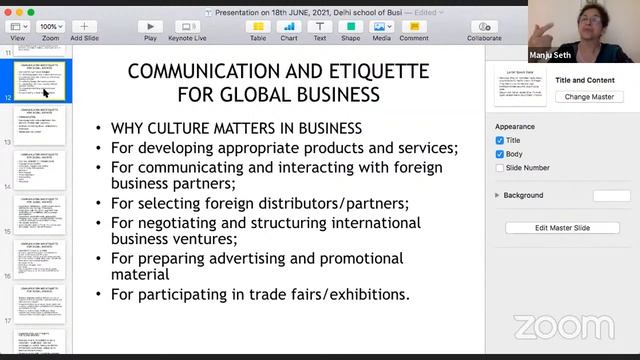Image resolution: width=640 pixels, height=360 pixels.
Task: Click bullet For developing appropriate products and services
Action: (284, 148)
